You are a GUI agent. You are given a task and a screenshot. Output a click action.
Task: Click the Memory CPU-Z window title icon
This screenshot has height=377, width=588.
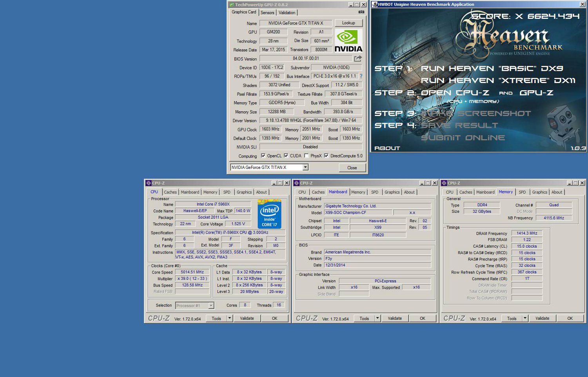point(444,183)
